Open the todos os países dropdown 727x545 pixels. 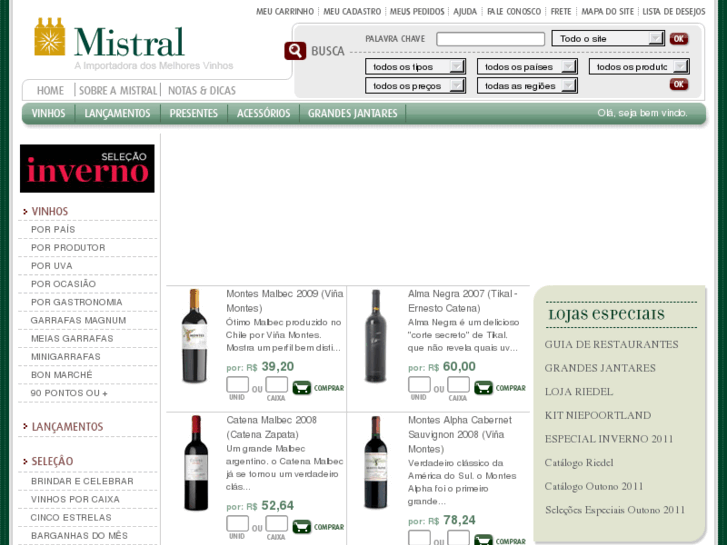point(527,67)
